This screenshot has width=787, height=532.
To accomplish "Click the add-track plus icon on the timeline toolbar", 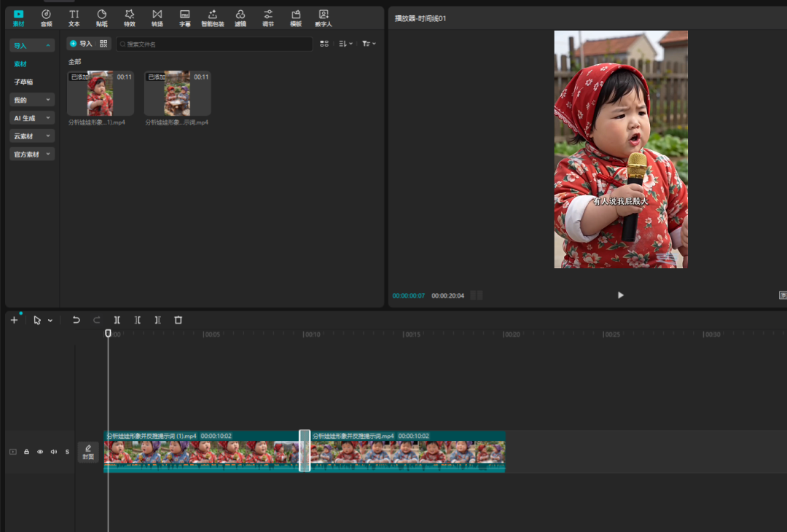I will 14,320.
